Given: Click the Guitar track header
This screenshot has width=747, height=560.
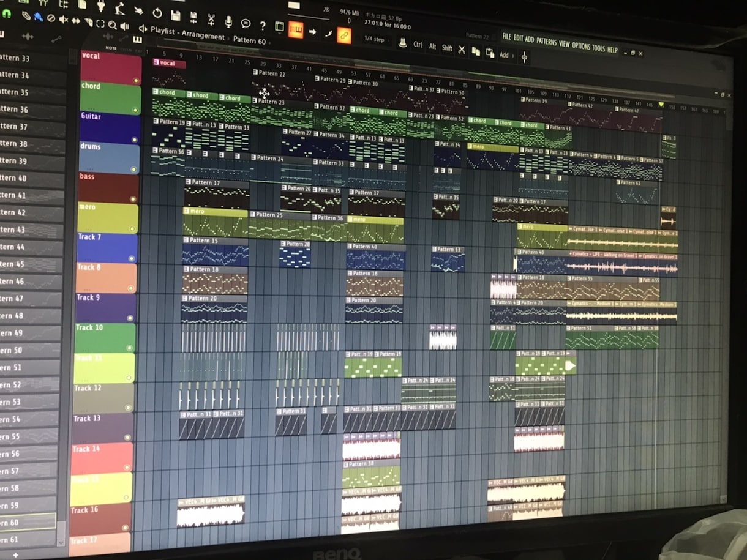Looking at the screenshot, I should tap(110, 129).
